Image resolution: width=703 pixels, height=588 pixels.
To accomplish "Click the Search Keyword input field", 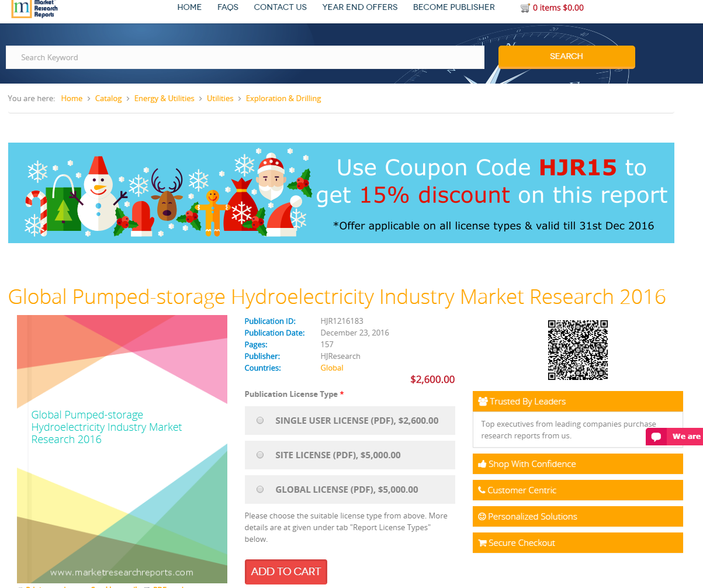I will pos(245,57).
